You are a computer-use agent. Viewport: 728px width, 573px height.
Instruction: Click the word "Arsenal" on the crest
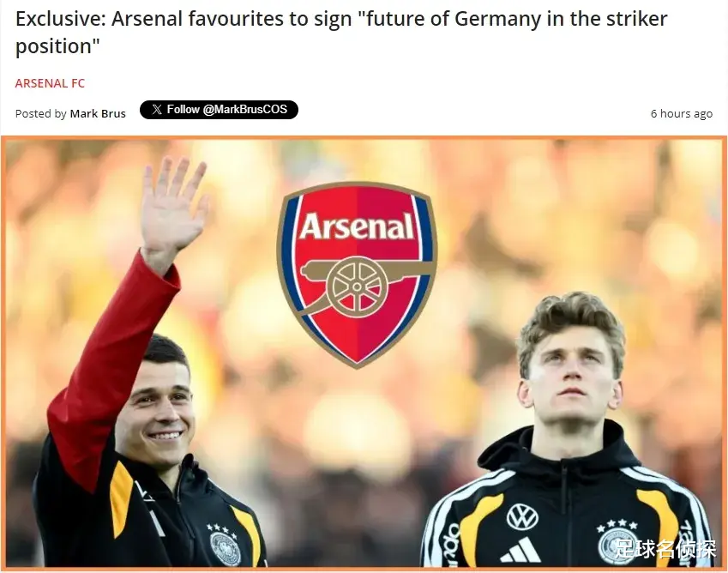[x=357, y=226]
